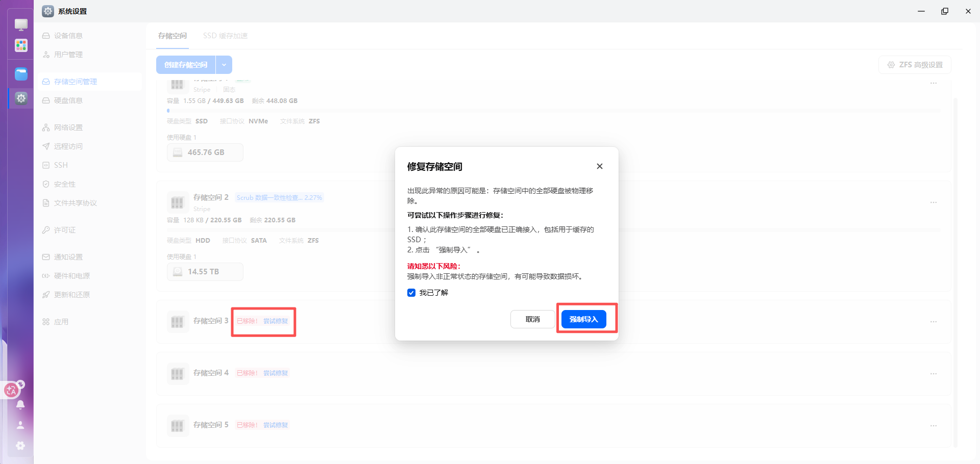Close the 修复存储空间 dialog with X
The image size is (980, 464).
point(599,166)
